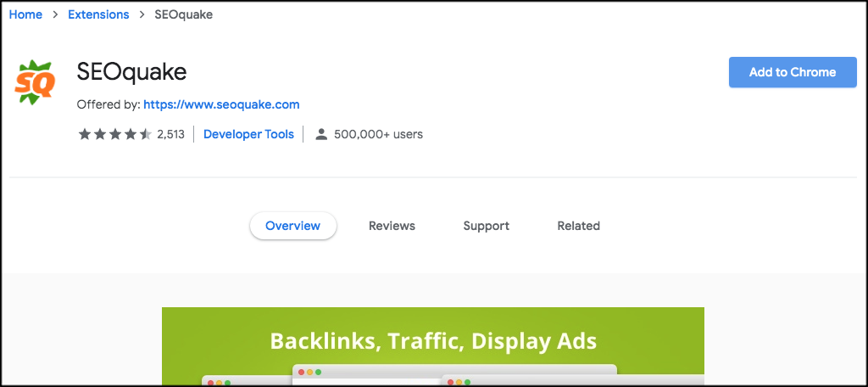
Task: Show the Related tab
Action: (578, 226)
